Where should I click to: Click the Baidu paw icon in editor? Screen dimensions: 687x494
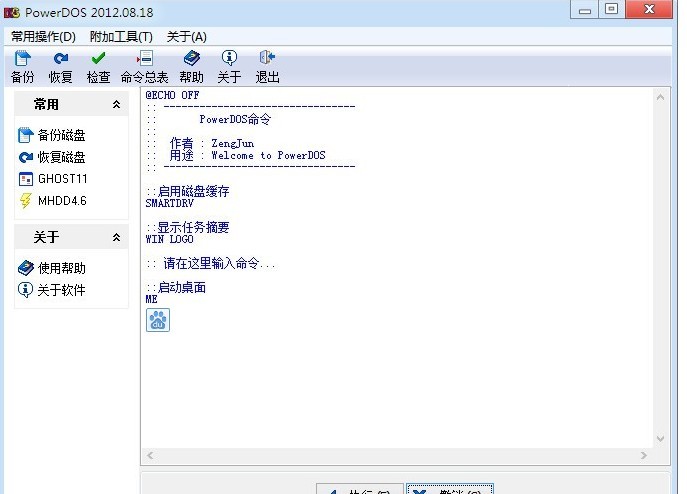click(x=158, y=320)
